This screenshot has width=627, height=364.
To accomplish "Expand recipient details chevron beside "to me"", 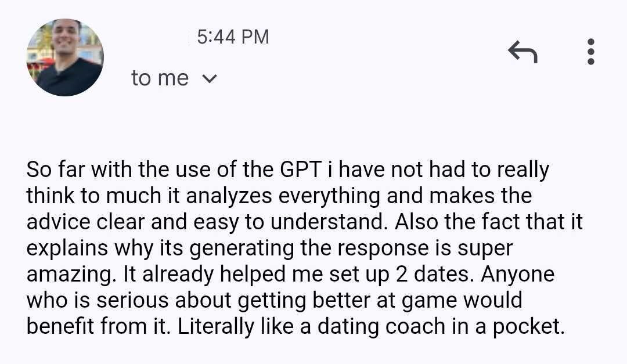I will [209, 78].
